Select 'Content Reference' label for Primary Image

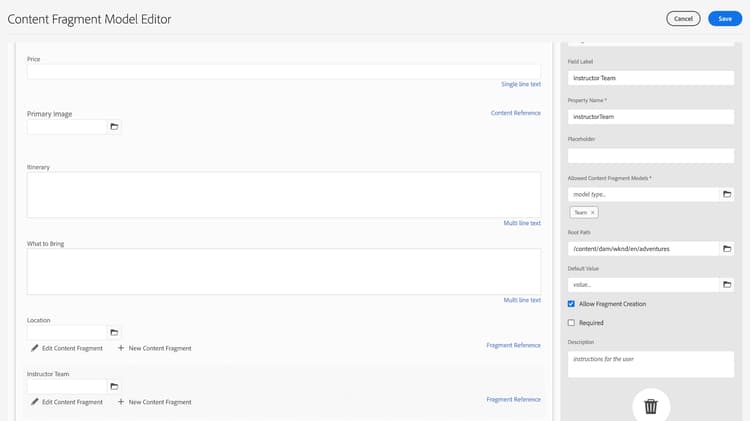(516, 113)
